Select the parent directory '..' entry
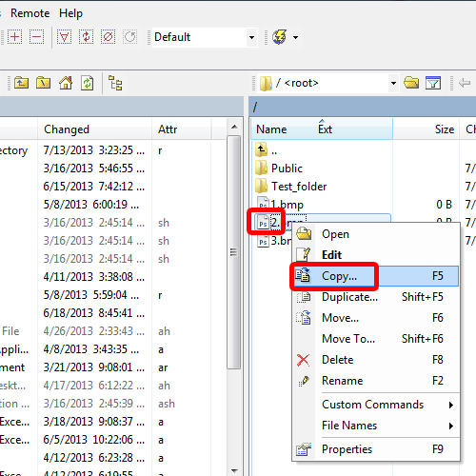 pos(267,150)
